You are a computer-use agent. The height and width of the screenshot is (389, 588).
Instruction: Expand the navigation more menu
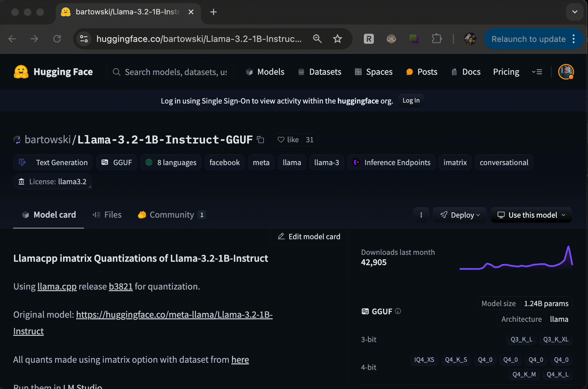(537, 72)
